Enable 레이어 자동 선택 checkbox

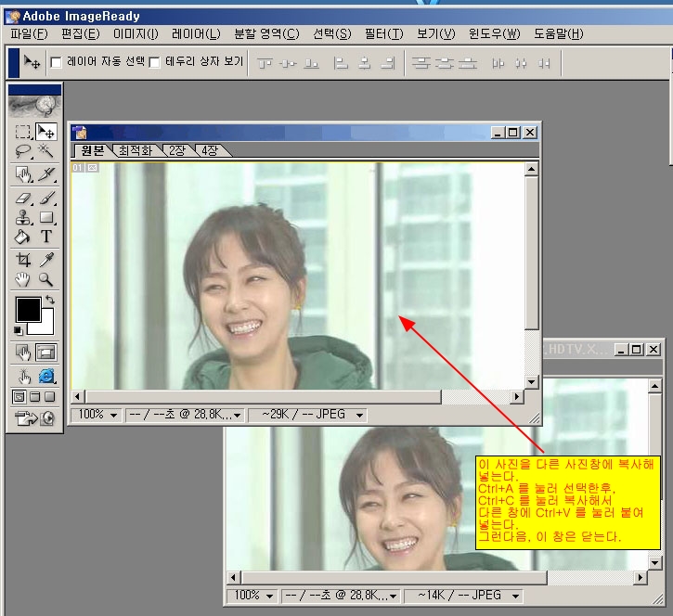56,63
